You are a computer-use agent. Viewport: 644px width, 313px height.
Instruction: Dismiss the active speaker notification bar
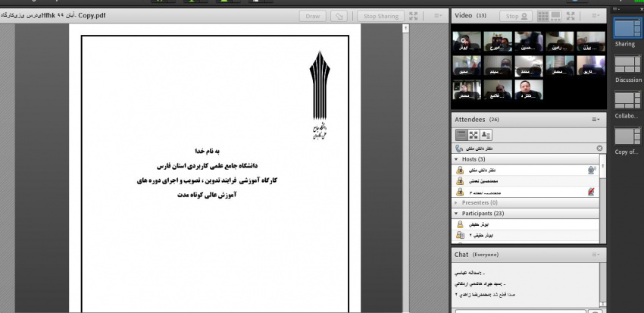pos(599,149)
